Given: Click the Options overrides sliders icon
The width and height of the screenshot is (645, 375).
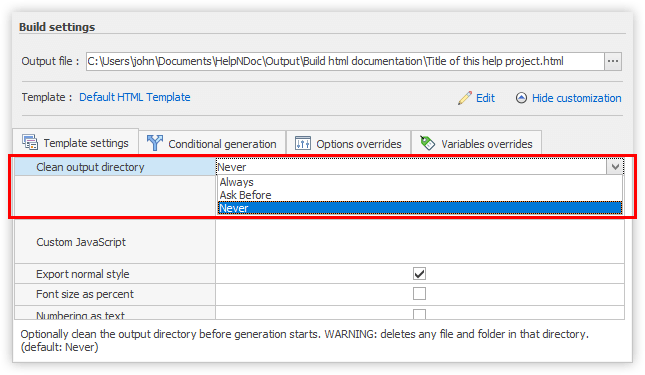Looking at the screenshot, I should pyautogui.click(x=303, y=144).
